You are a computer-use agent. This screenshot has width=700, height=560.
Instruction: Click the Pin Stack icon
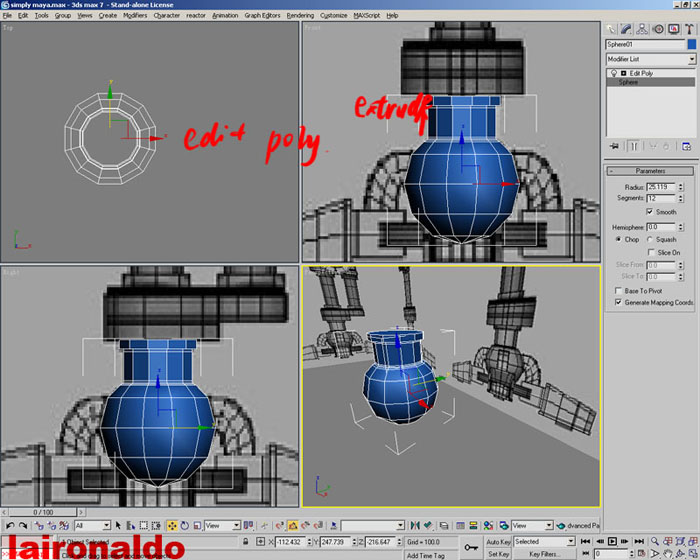tap(614, 146)
